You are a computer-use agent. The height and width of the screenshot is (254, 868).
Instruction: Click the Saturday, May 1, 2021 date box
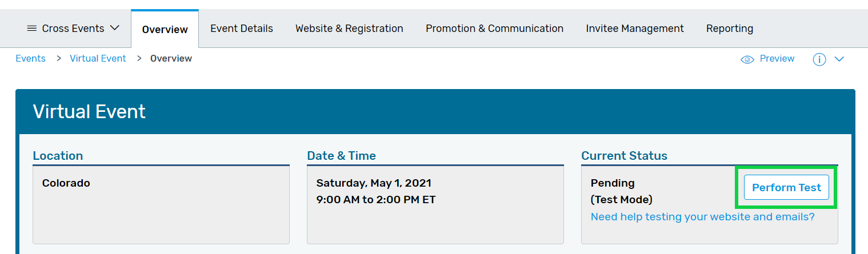click(x=435, y=205)
